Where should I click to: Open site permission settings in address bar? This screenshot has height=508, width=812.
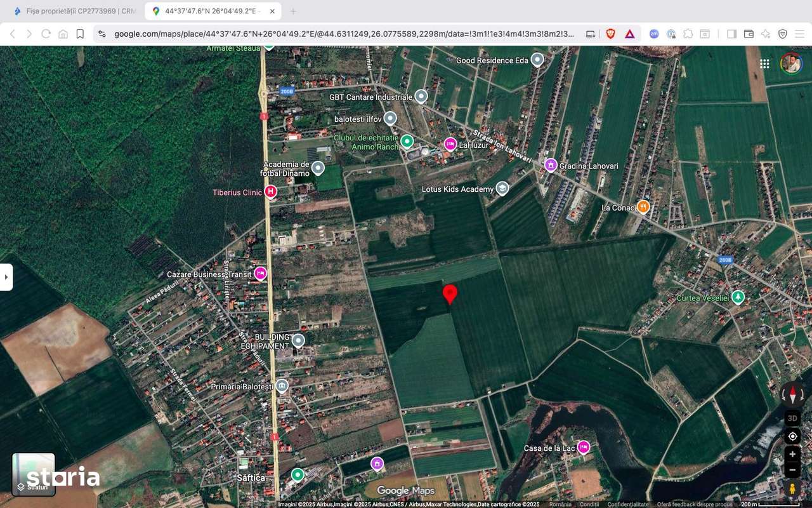pyautogui.click(x=102, y=34)
